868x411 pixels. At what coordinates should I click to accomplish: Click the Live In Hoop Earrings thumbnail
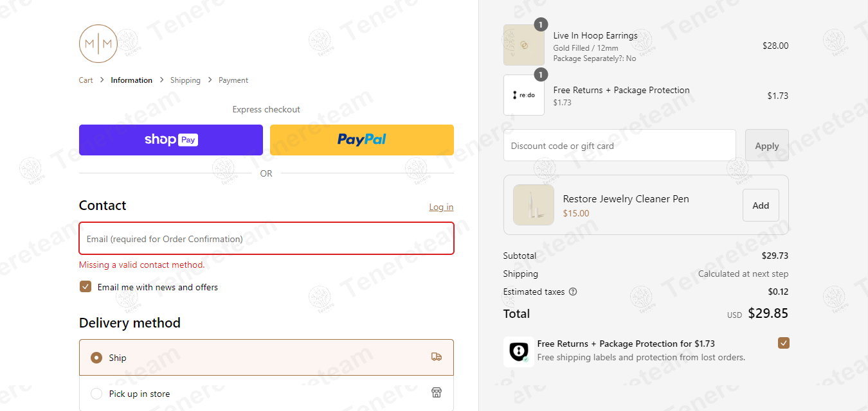[523, 45]
